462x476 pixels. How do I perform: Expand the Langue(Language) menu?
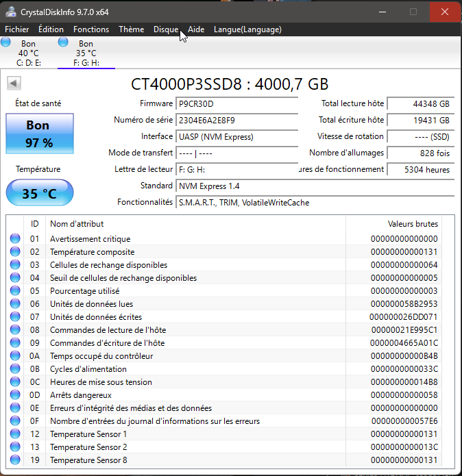tap(247, 29)
